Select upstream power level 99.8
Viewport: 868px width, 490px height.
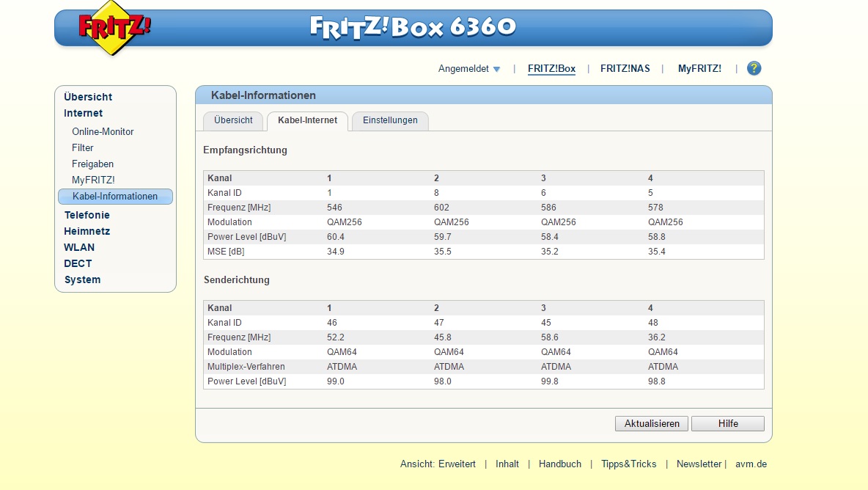(550, 381)
